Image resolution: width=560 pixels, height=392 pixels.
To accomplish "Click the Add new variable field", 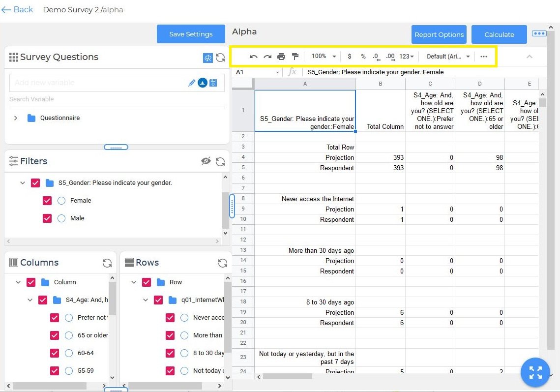I will click(x=97, y=83).
